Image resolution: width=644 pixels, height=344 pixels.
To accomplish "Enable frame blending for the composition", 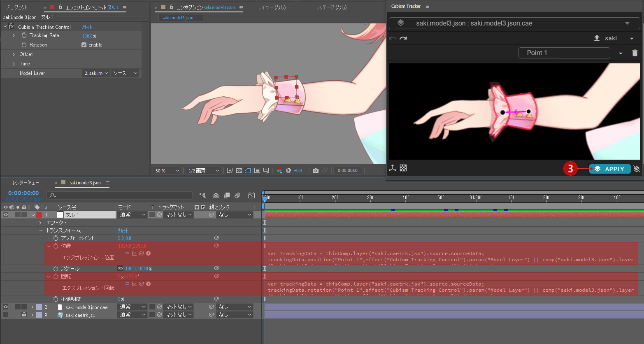I will pos(226,195).
